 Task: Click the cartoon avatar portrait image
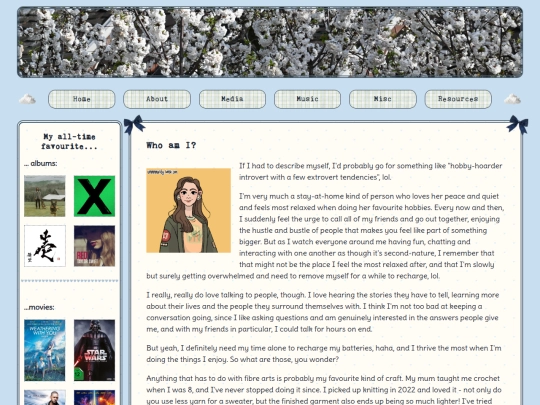[x=188, y=210]
